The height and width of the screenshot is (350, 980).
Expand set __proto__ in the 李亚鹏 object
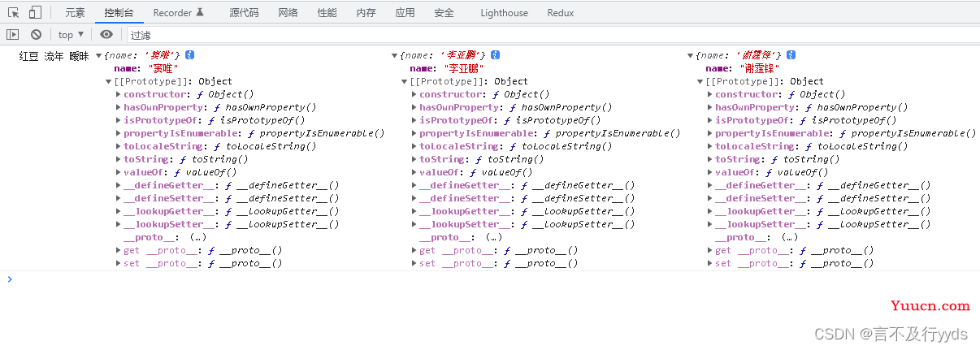[x=414, y=263]
